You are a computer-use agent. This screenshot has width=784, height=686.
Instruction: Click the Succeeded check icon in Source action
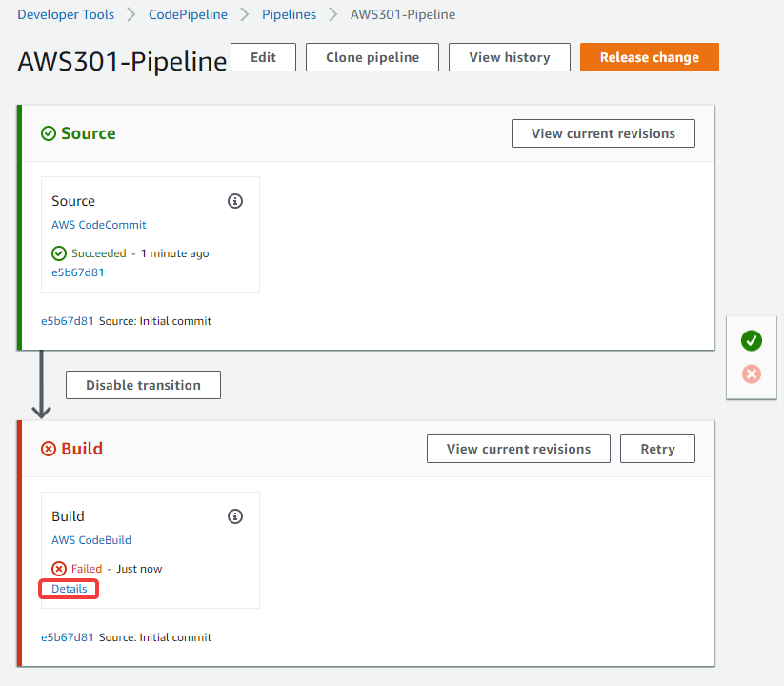click(59, 253)
